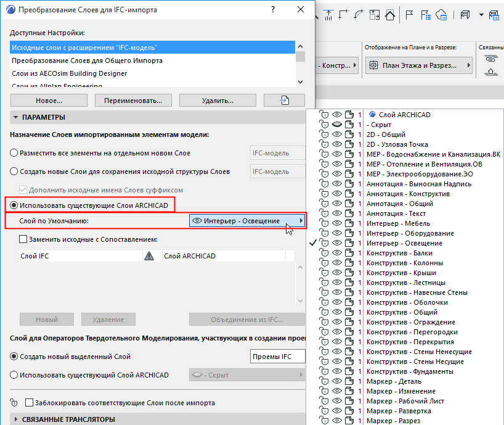Click the settings list scroll-down arrow
Image resolution: width=504 pixels, height=425 pixels.
point(300,82)
